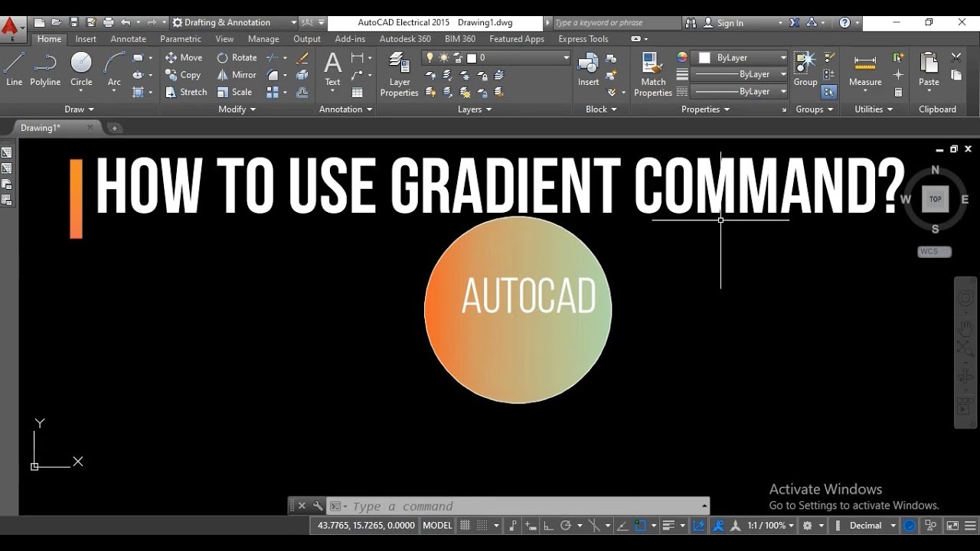980x551 pixels.
Task: Click the Cut scissors icon
Action: [956, 57]
